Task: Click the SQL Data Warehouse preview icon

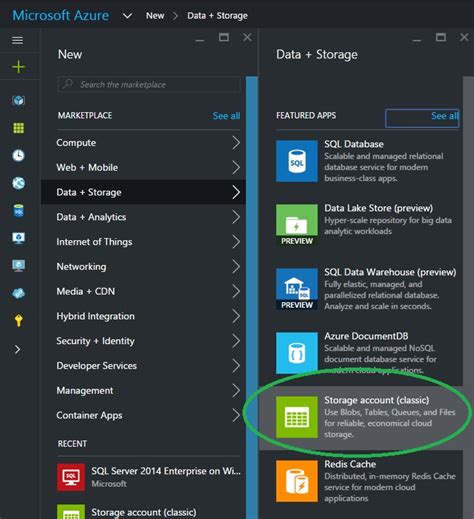Action: [297, 289]
